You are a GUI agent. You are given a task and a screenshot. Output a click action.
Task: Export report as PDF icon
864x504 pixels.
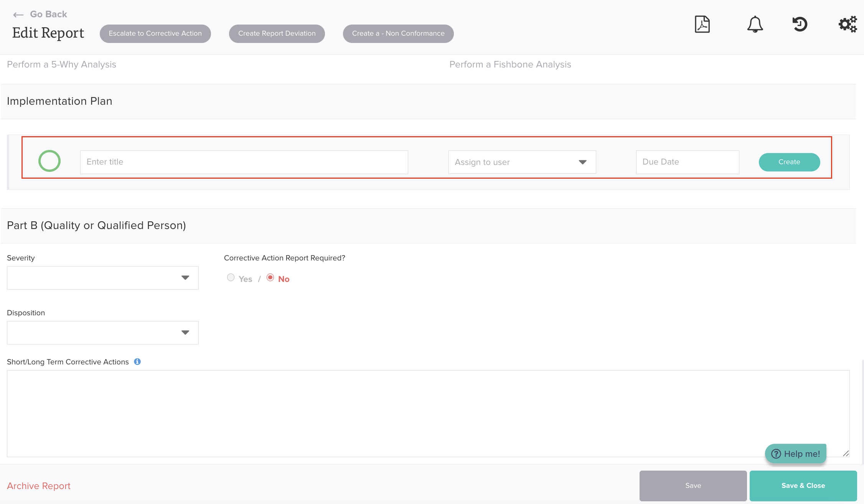702,25
